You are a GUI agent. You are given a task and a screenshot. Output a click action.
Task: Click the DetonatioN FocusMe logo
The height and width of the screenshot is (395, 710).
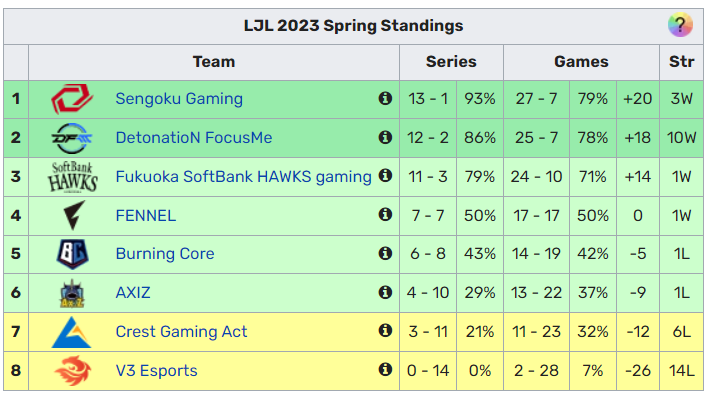point(72,138)
